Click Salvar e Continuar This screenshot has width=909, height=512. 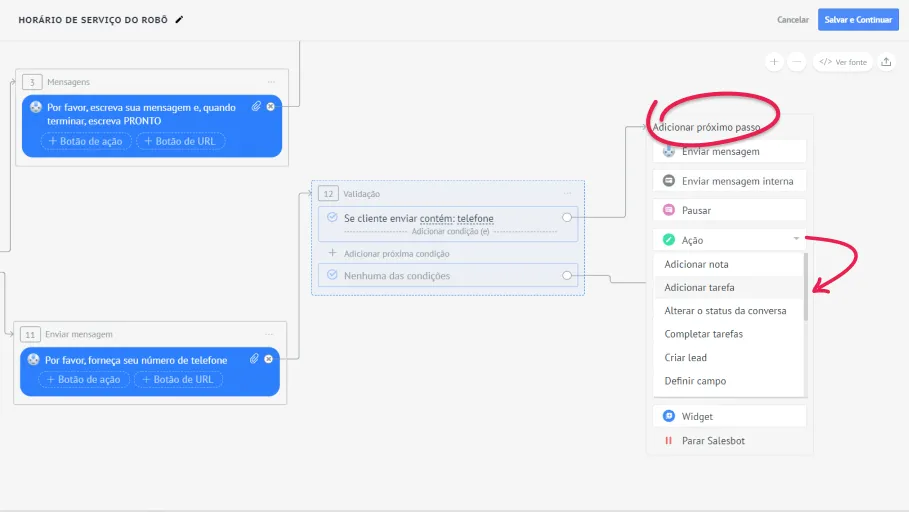858,20
